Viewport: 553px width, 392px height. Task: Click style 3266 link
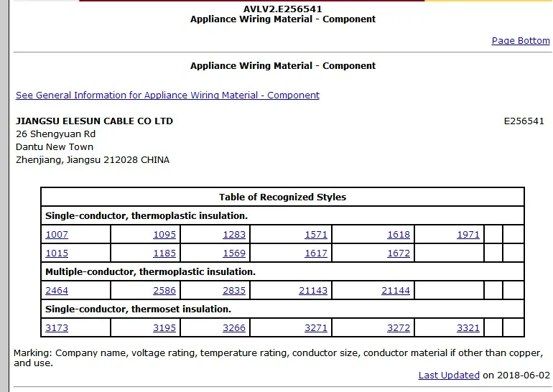[x=234, y=328]
